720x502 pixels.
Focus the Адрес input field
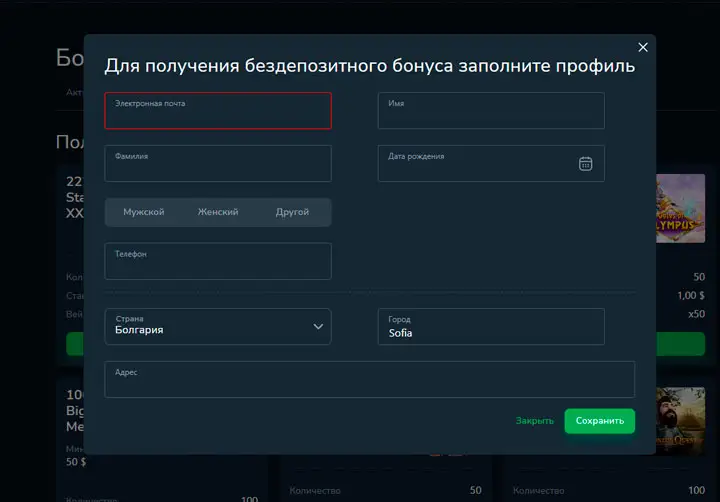coord(369,380)
